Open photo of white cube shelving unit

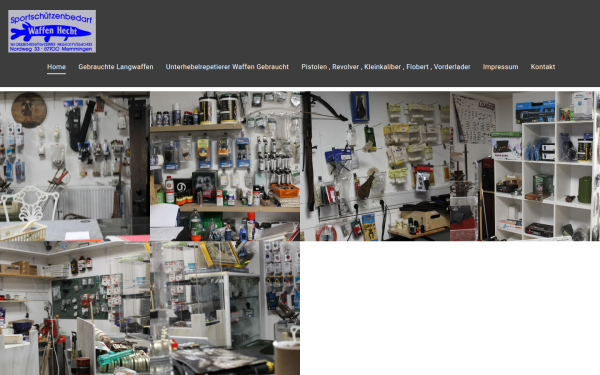525,166
